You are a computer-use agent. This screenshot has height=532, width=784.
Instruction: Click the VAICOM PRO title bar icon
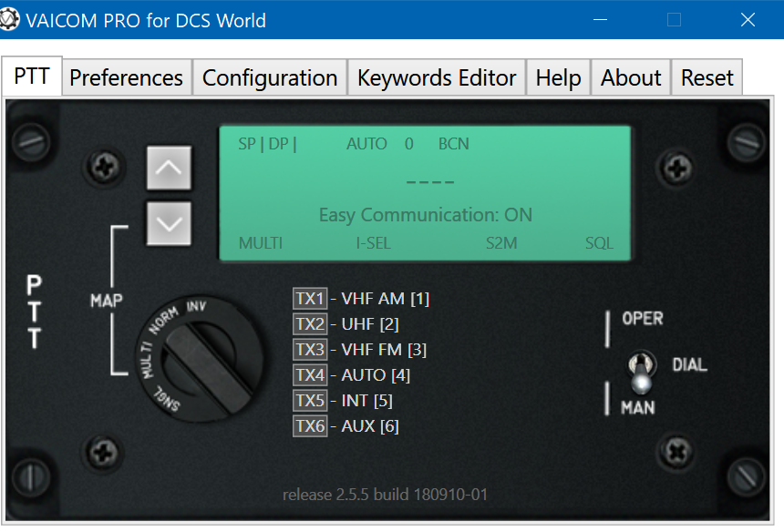9,19
